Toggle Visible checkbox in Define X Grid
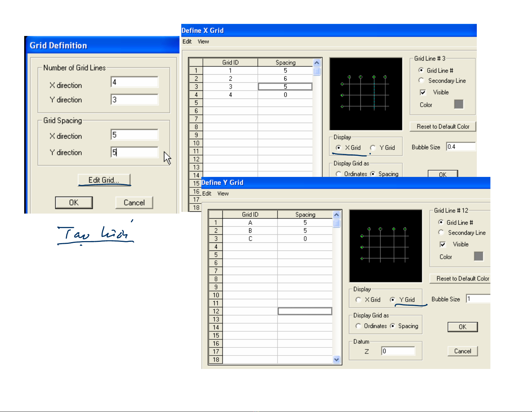 pos(423,92)
